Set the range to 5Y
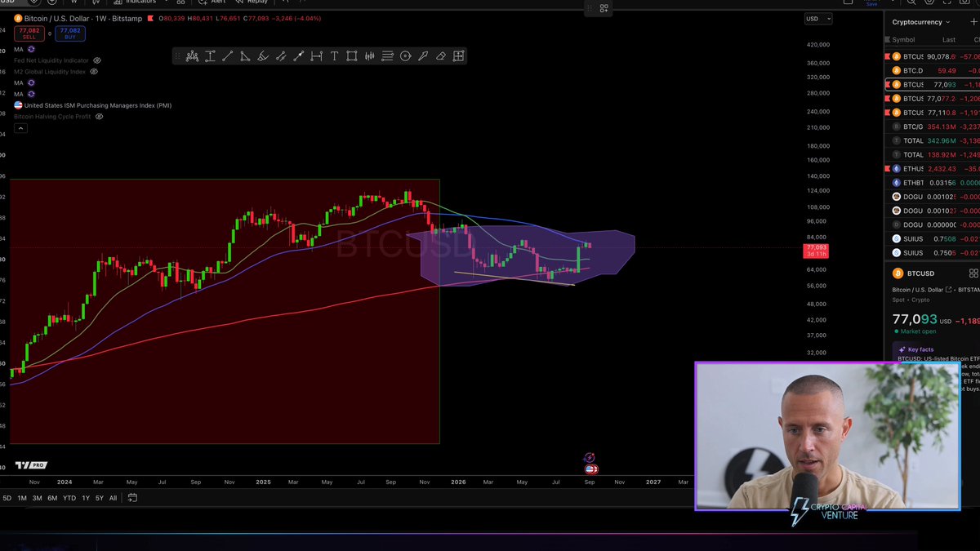The image size is (980, 551). 100,498
